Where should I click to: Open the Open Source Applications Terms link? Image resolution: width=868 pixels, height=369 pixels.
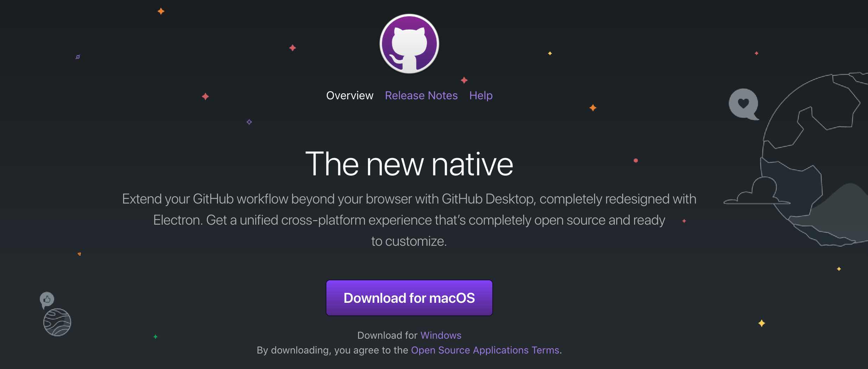(x=485, y=350)
